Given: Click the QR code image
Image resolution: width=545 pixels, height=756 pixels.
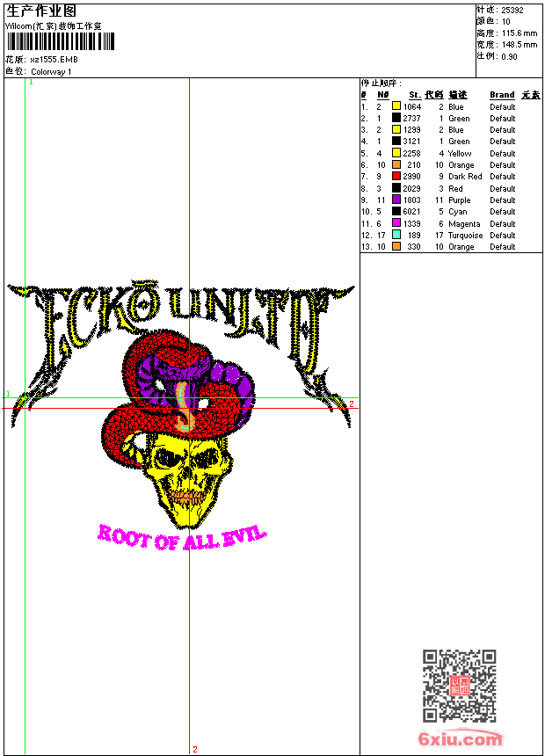Looking at the screenshot, I should click(460, 686).
